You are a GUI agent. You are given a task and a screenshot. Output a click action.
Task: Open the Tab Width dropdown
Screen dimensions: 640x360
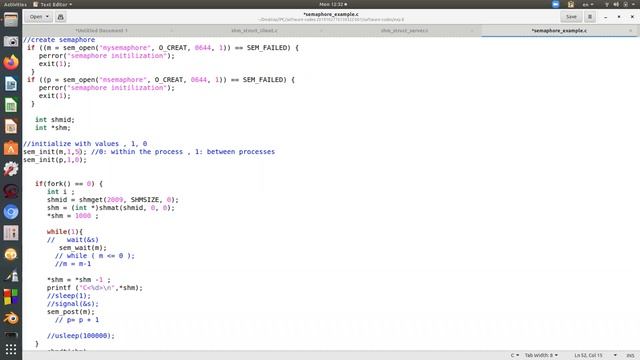coord(541,355)
